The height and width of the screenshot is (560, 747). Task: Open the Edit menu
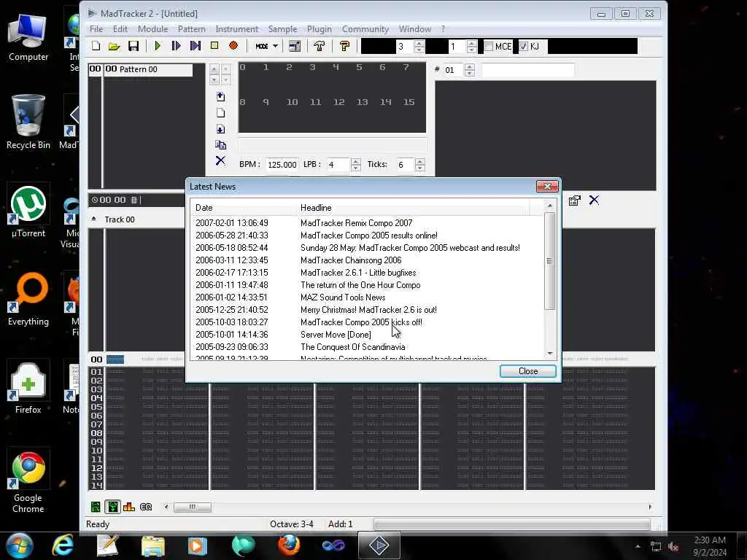[x=120, y=29]
